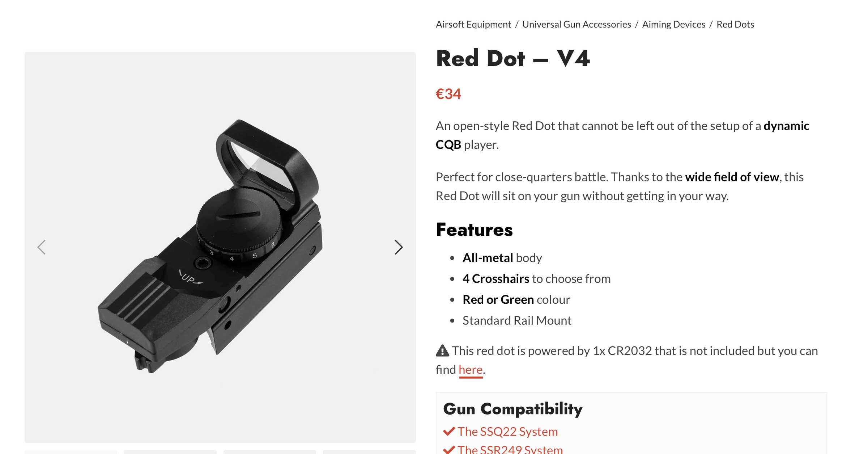Viewport: 868px width, 454px height.
Task: Go to Aiming Devices category
Action: [x=674, y=24]
